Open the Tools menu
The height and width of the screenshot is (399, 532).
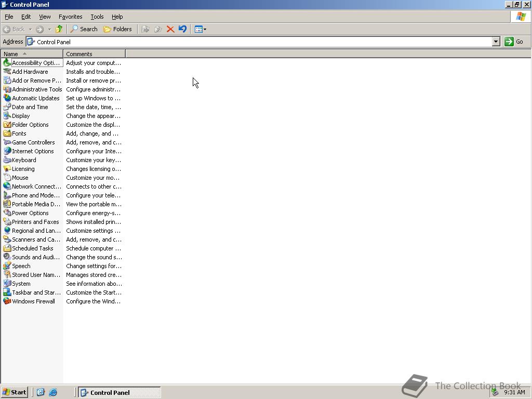click(97, 17)
